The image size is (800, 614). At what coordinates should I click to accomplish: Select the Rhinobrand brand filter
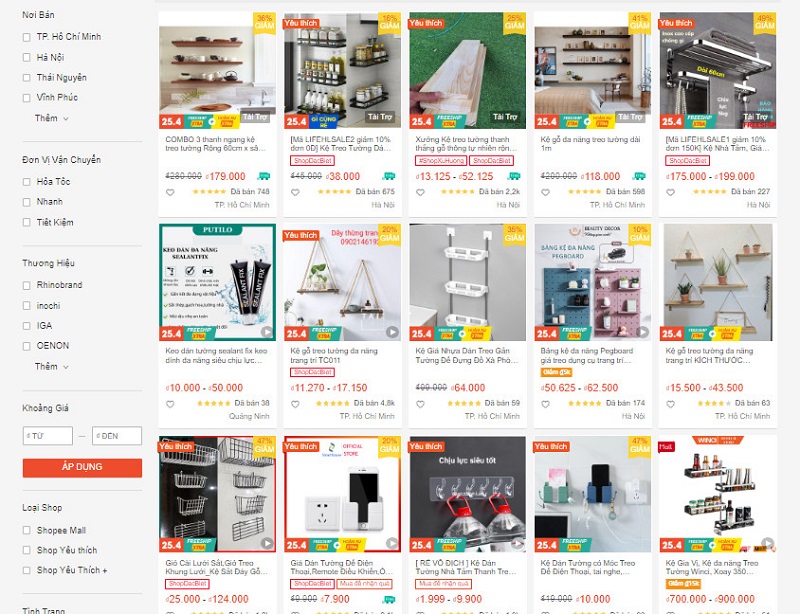(27, 285)
